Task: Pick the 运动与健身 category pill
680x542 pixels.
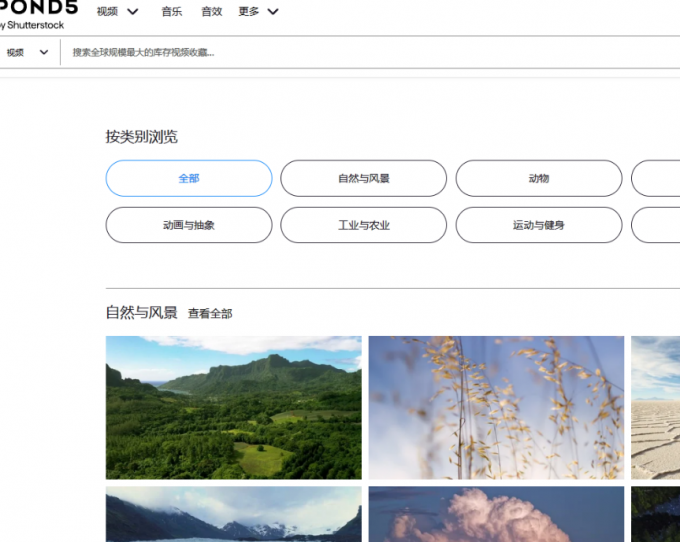Action: point(538,225)
